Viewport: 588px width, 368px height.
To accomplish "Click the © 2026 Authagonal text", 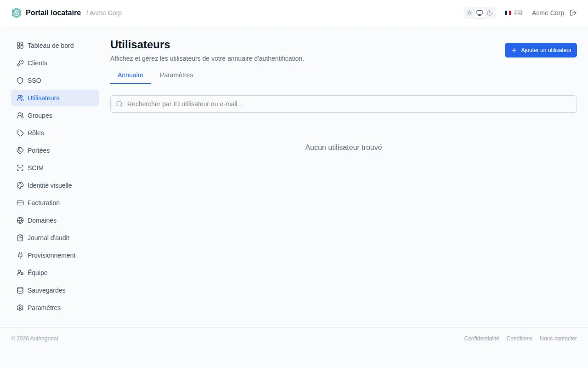I will (34, 339).
